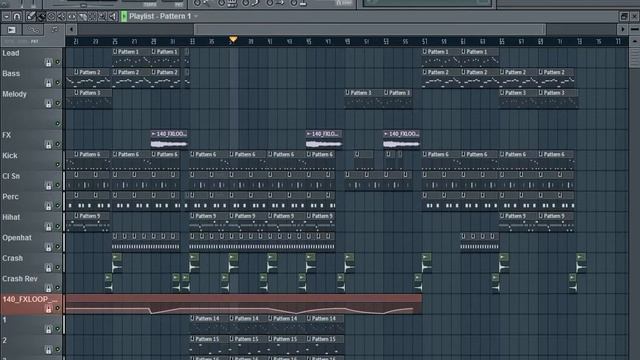Mute the Bass track
The width and height of the screenshot is (640, 360).
click(58, 82)
